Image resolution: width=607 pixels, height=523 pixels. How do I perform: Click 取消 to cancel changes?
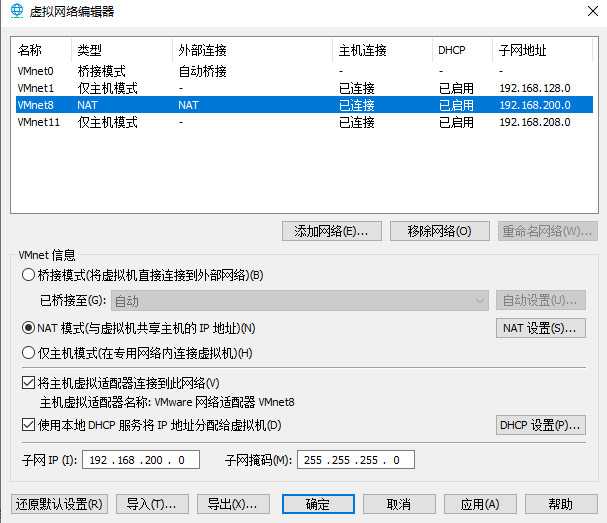coord(399,504)
